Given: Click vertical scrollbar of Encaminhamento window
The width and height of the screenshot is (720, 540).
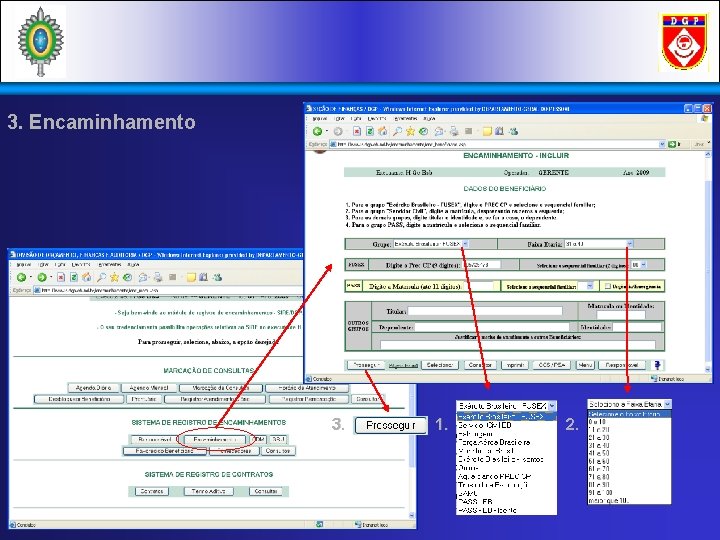Looking at the screenshot, I should pyautogui.click(x=708, y=260).
